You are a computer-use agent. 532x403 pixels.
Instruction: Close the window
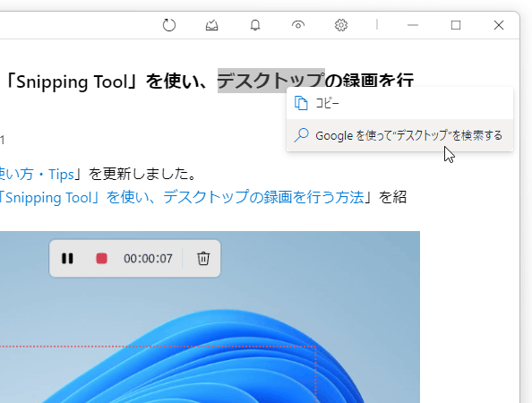coord(499,25)
